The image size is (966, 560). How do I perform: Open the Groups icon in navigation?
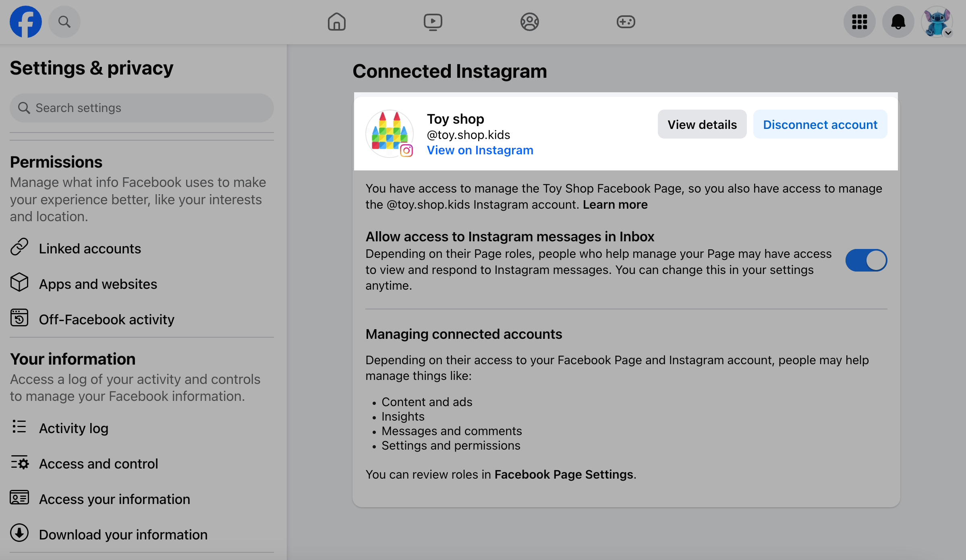point(529,22)
